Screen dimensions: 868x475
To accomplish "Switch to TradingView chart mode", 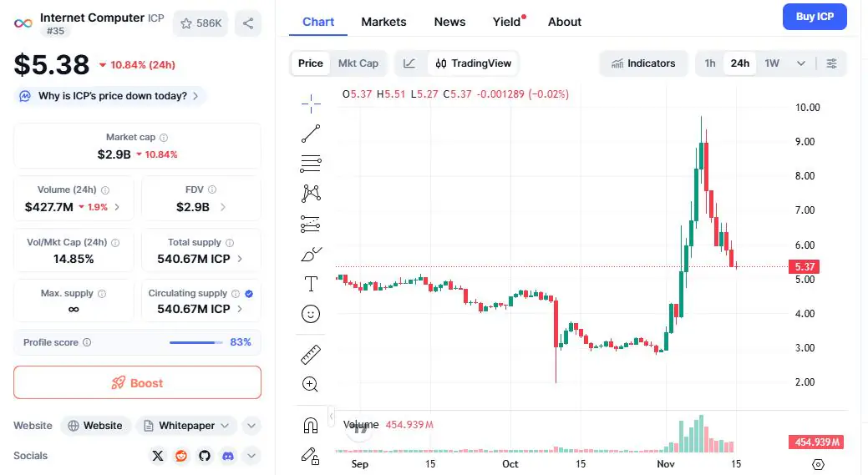I will click(x=473, y=63).
